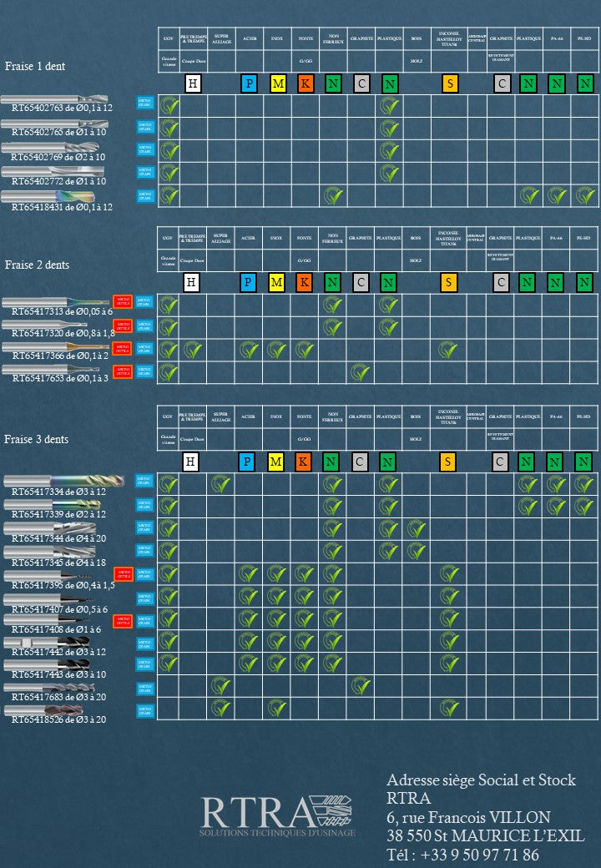Viewport: 601px width, 868px height.
Task: Click '38 550 St MAURICE L'EXIL' line
Action: [485, 835]
